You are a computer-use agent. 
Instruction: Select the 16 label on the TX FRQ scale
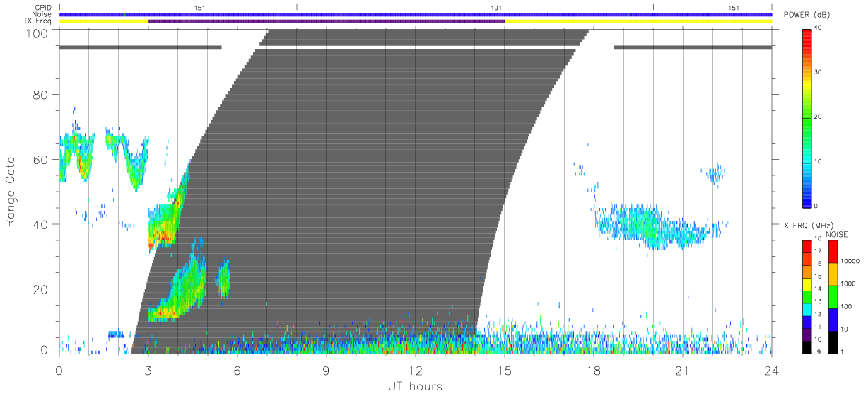pos(818,264)
